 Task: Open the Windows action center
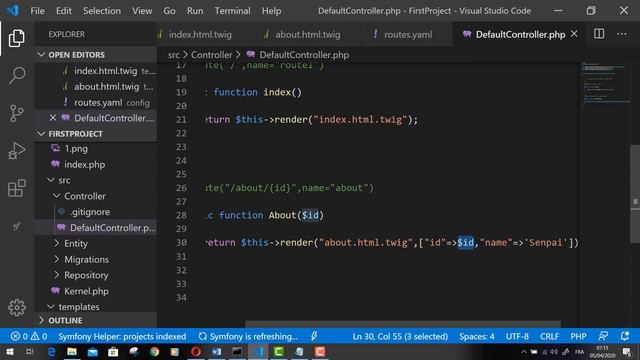[x=627, y=352]
